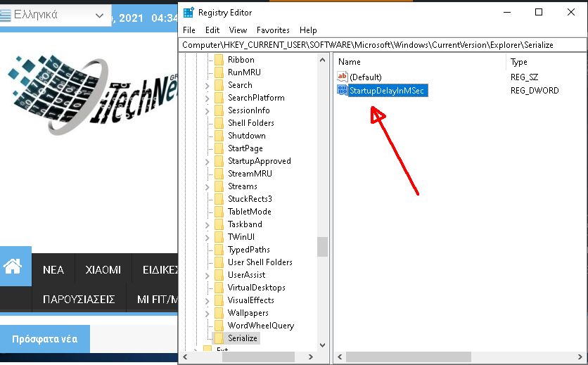The image size is (588, 365).
Task: Click the registry path address bar
Action: pyautogui.click(x=383, y=45)
